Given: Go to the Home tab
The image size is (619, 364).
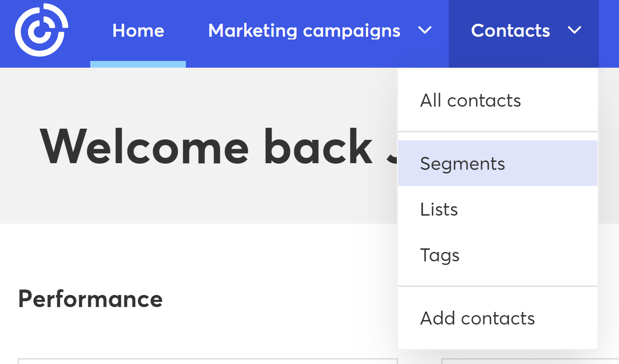Looking at the screenshot, I should pos(138,30).
